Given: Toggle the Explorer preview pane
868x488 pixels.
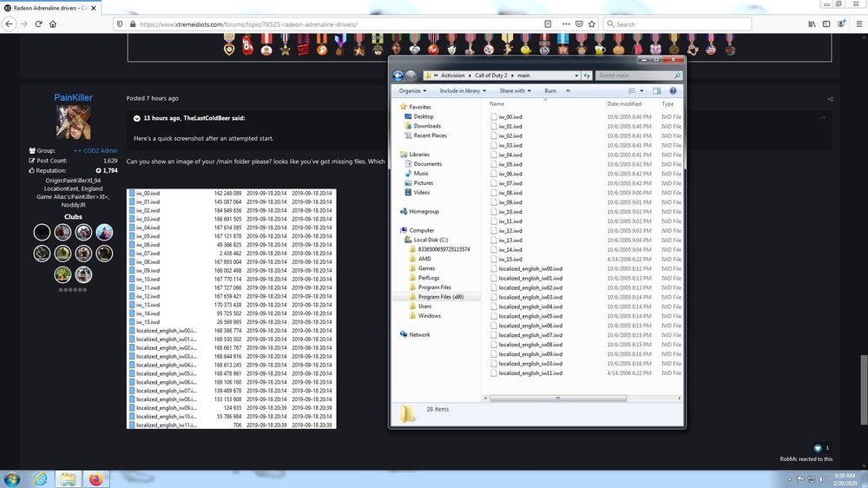Looking at the screenshot, I should click(656, 91).
